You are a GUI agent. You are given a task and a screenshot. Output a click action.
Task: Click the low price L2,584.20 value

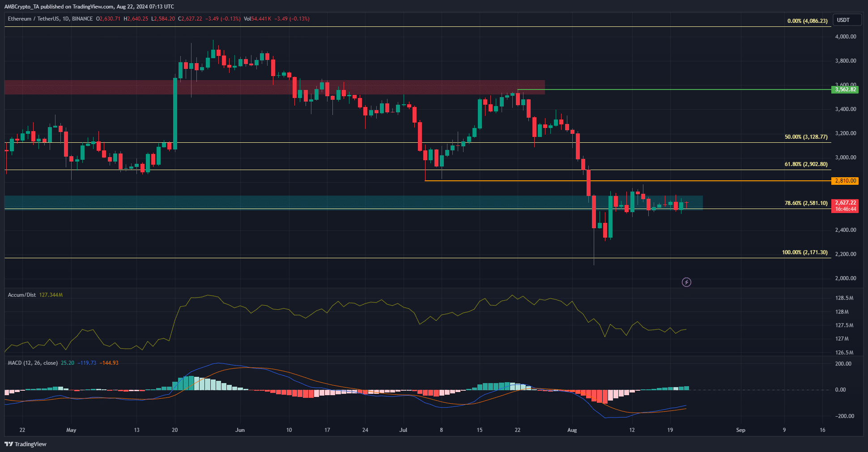[163, 19]
